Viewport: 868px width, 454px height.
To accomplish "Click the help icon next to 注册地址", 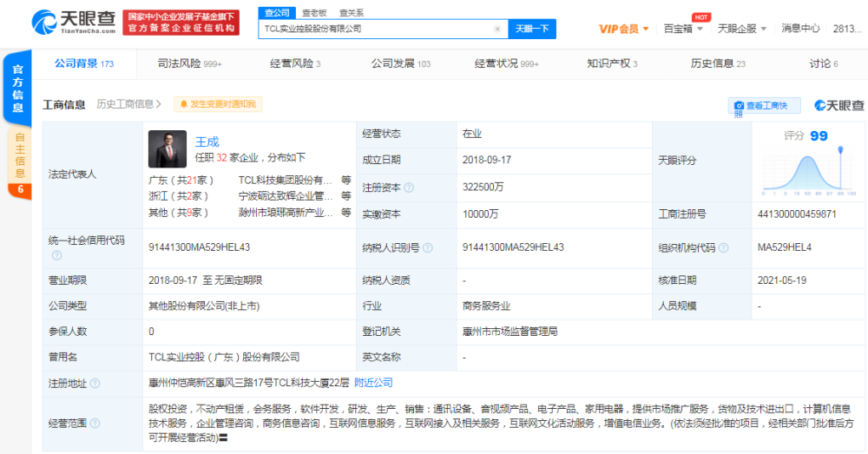I will pyautogui.click(x=95, y=383).
